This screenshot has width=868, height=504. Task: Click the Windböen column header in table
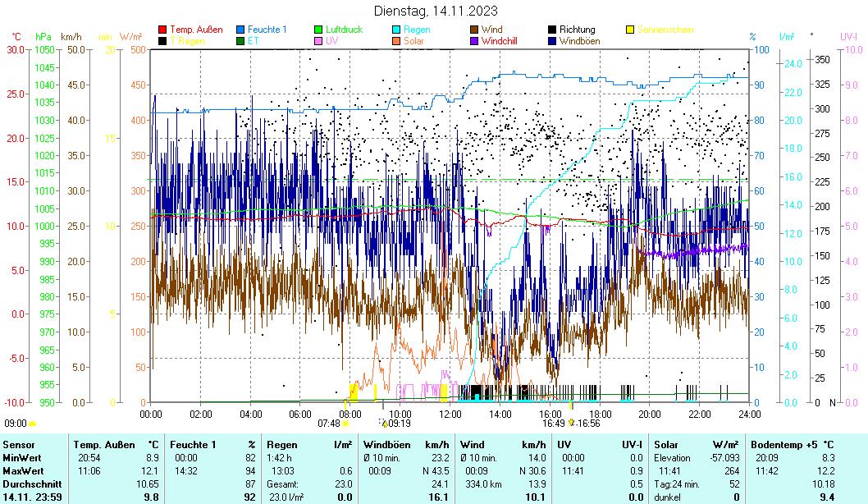pos(386,444)
